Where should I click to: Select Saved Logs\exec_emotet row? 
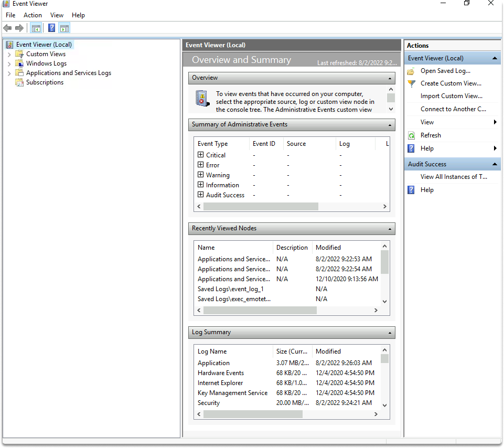coord(288,299)
